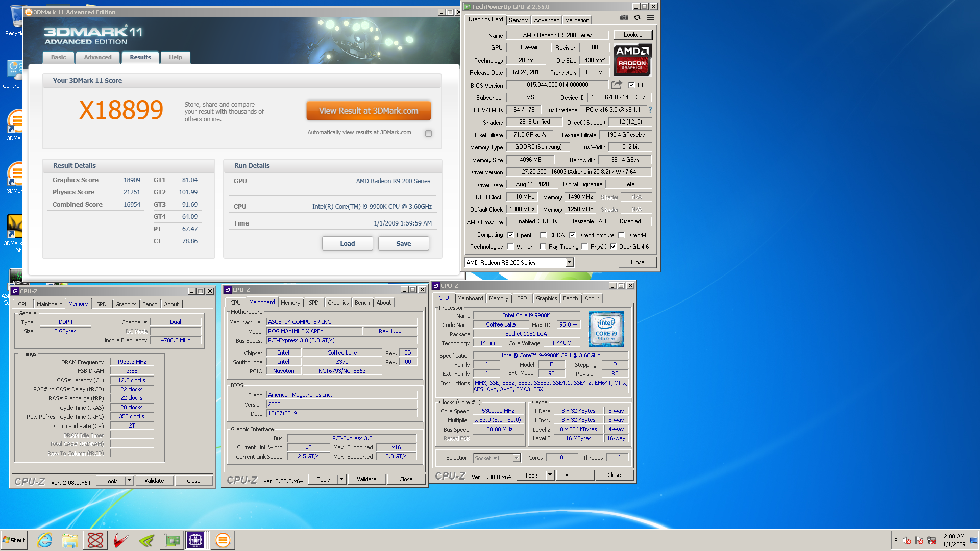Click the bus interface question mark

click(x=650, y=110)
